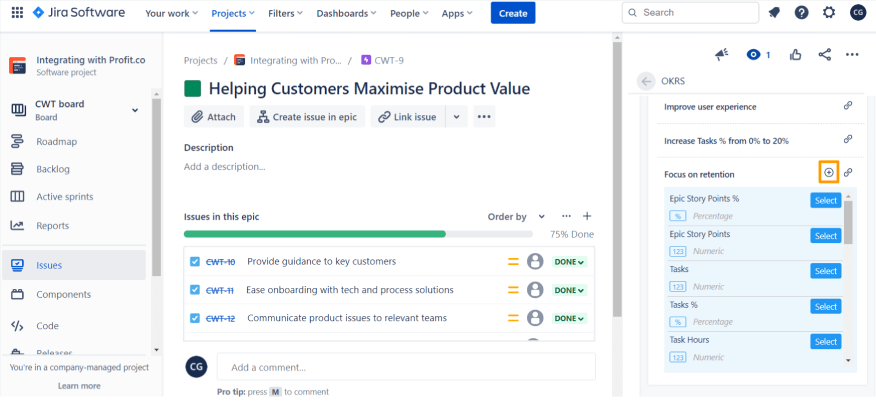Open Issues in the sidebar
876x402 pixels.
(x=74, y=265)
